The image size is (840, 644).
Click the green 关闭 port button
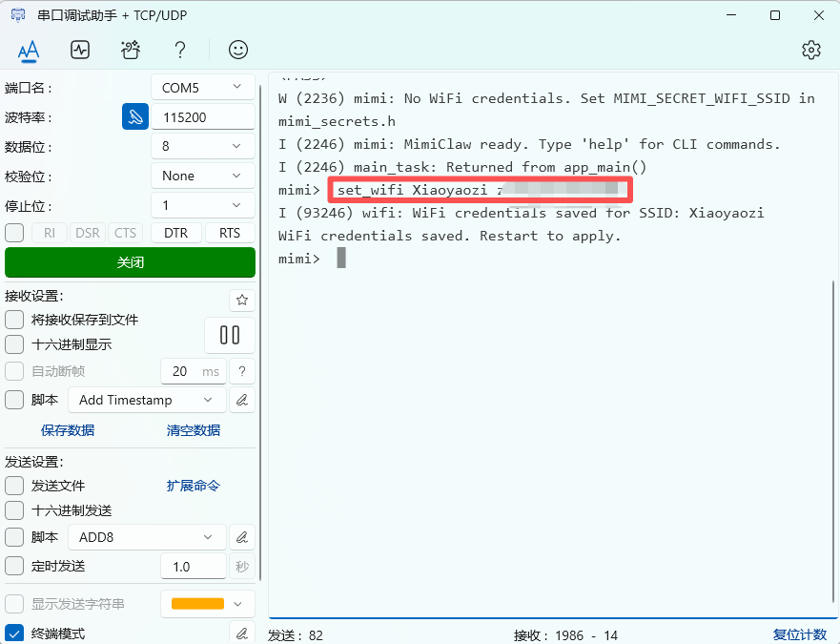131,262
